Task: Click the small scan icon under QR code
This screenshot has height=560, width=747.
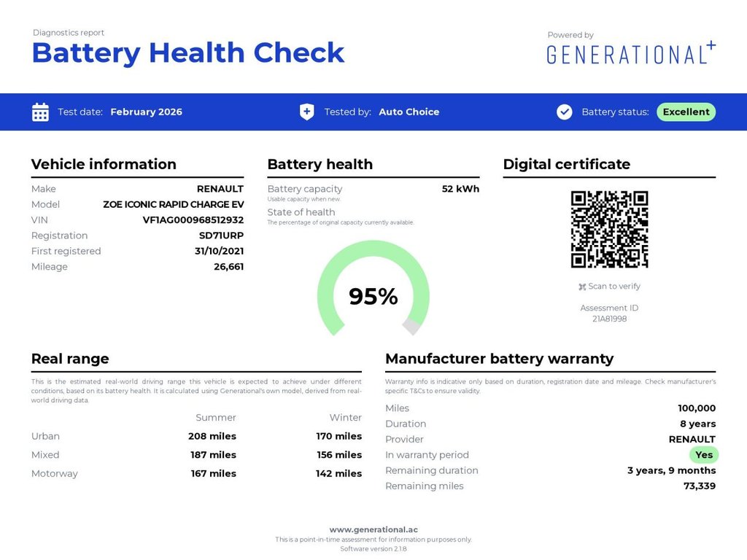Action: pyautogui.click(x=582, y=287)
